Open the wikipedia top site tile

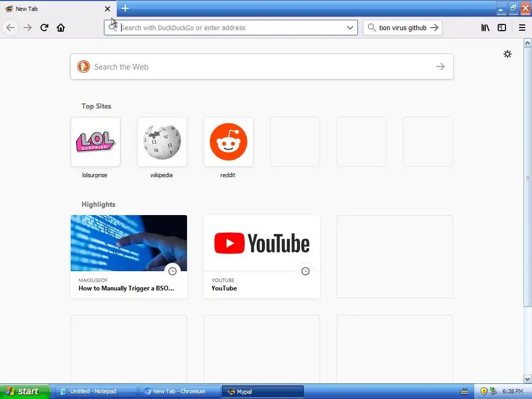coord(162,142)
